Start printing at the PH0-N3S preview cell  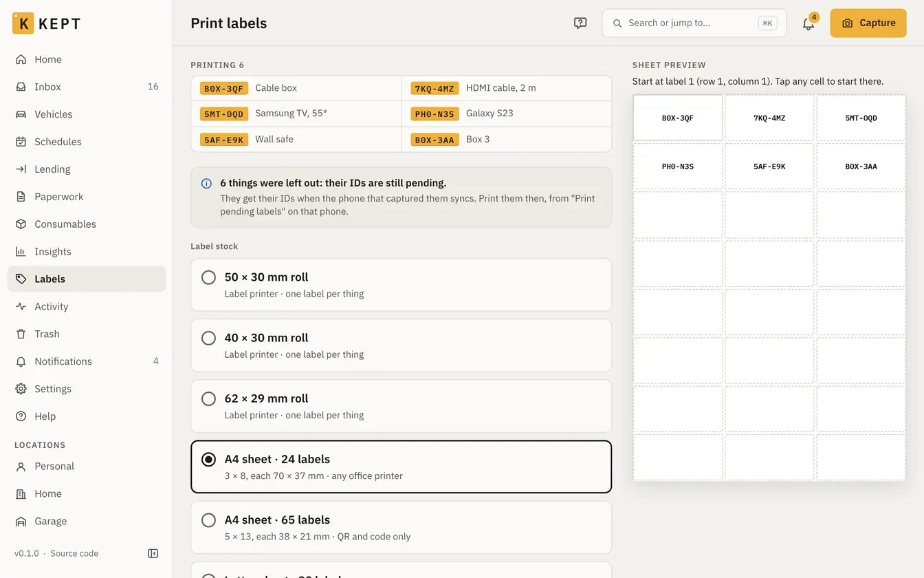(677, 167)
